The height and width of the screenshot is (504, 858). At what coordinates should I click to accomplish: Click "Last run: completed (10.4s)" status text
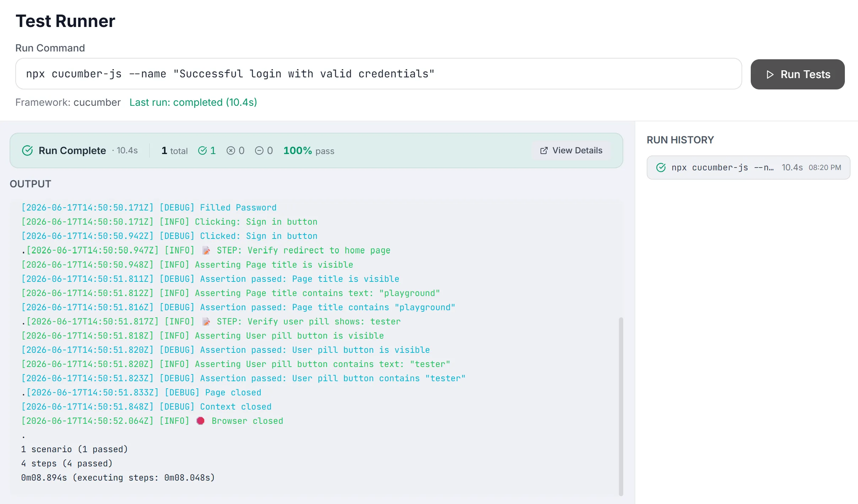(x=193, y=102)
